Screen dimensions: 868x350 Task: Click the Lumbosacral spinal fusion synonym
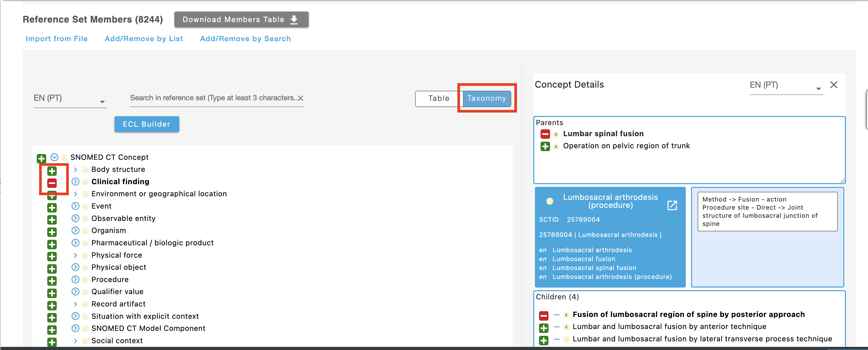pyautogui.click(x=594, y=268)
